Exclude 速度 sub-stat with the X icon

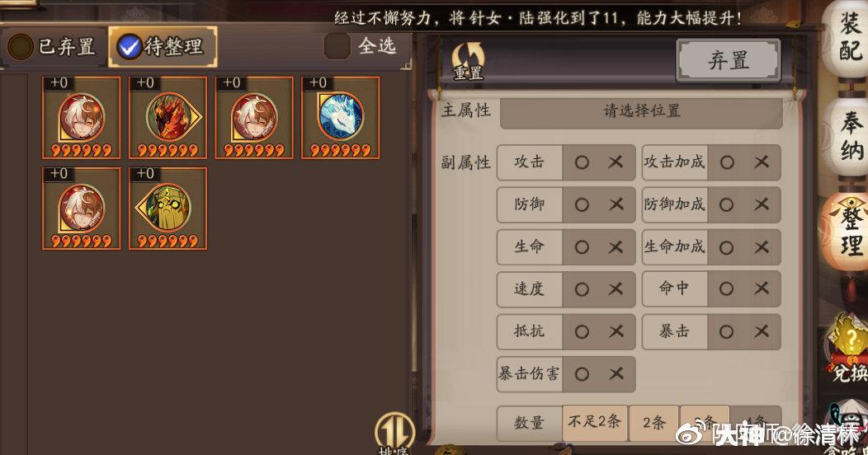click(x=616, y=288)
